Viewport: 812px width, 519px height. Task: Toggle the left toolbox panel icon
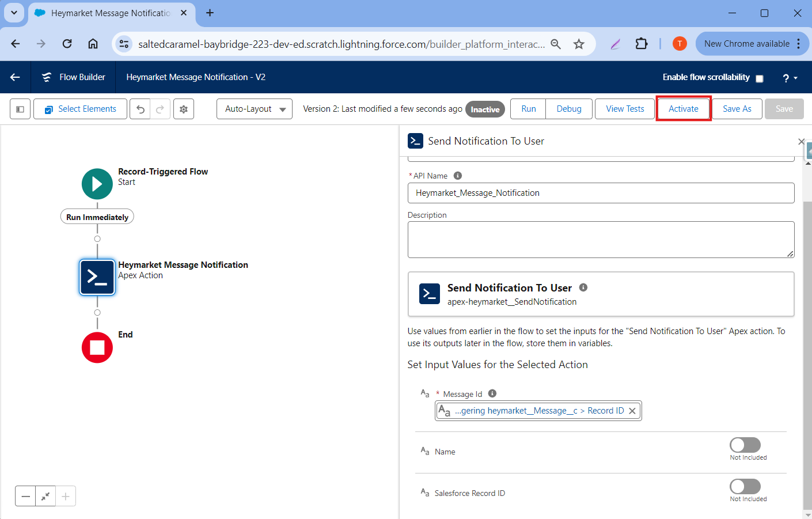(20, 109)
